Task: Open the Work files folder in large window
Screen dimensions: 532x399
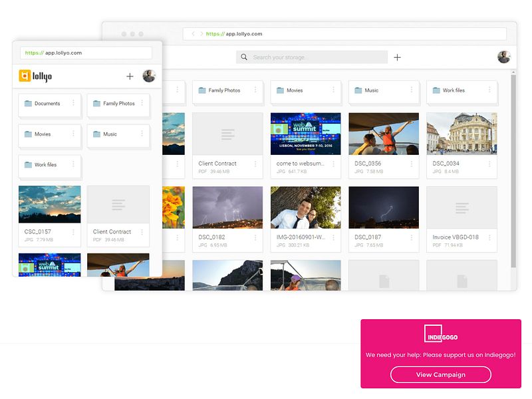Action: point(462,92)
